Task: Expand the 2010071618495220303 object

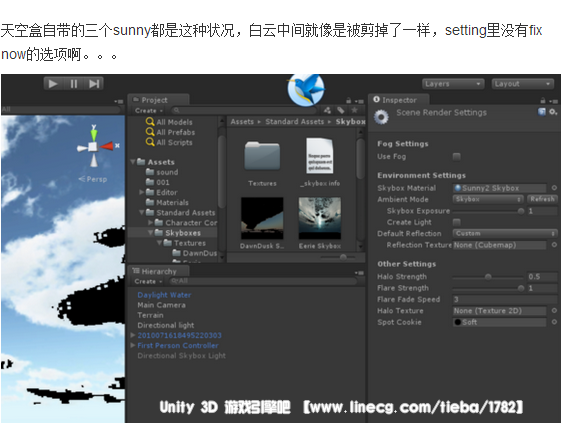Action: coord(133,335)
